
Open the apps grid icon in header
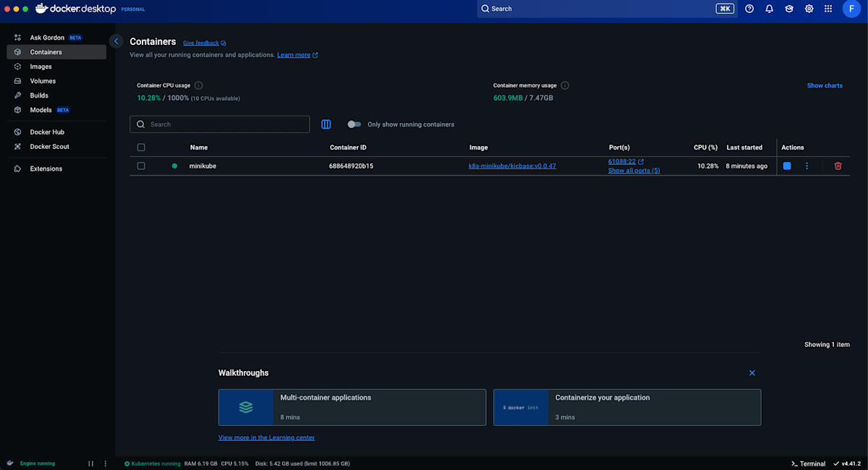(828, 9)
